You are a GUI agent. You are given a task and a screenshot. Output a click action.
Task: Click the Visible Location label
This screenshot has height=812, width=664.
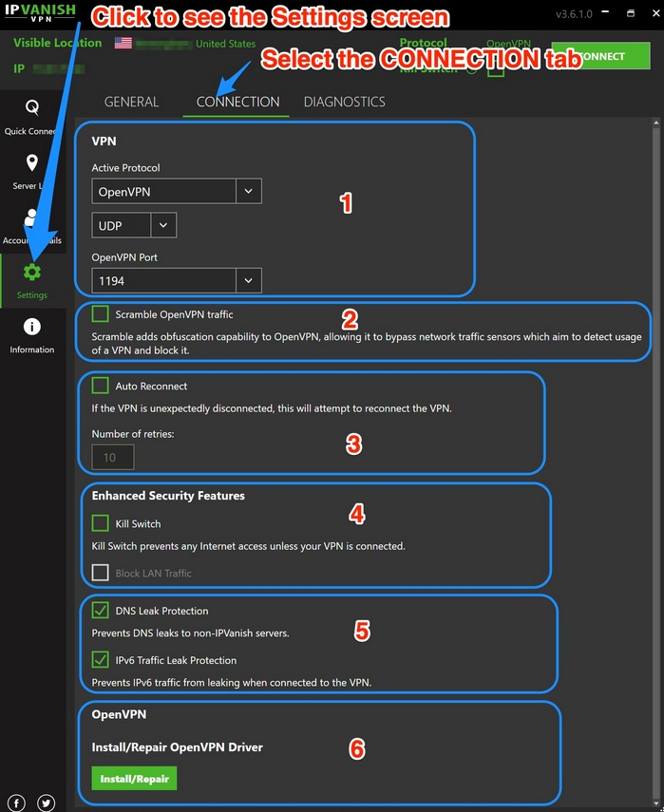click(x=58, y=43)
